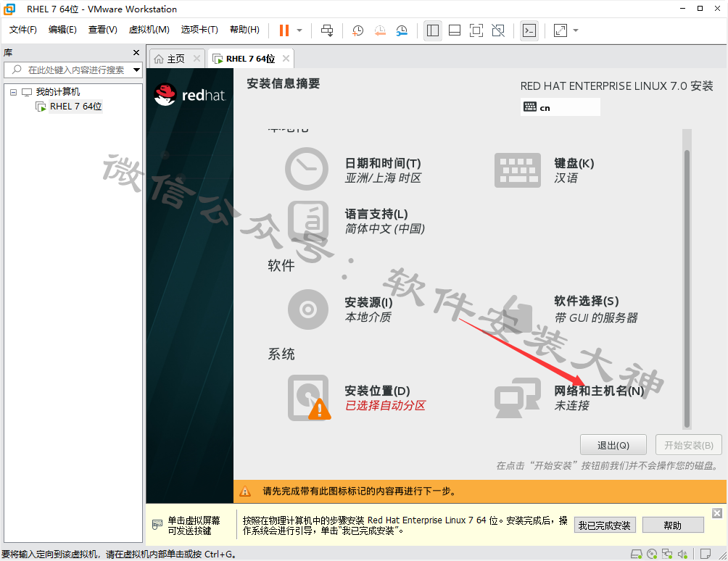Select 我的计算机 in the library tree
This screenshot has width=728, height=561.
[x=57, y=92]
